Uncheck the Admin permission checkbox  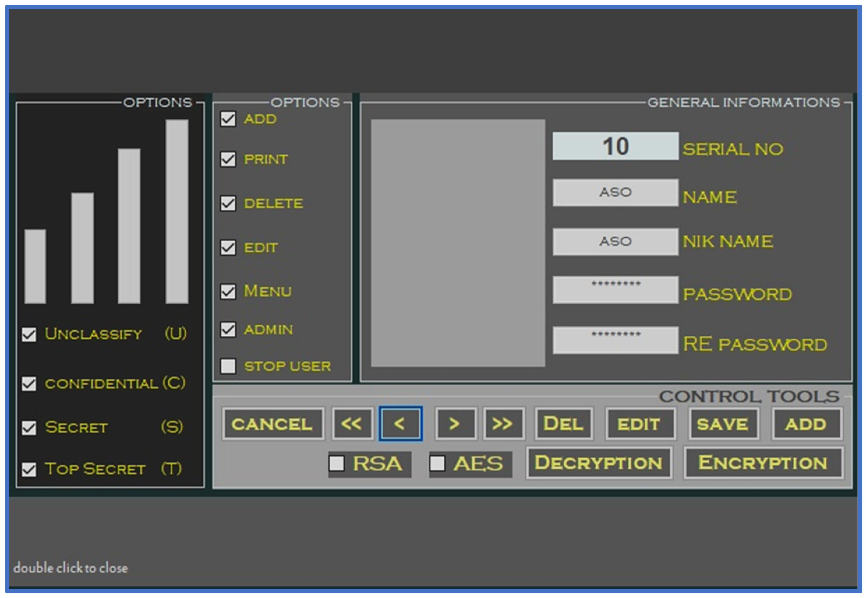click(228, 330)
